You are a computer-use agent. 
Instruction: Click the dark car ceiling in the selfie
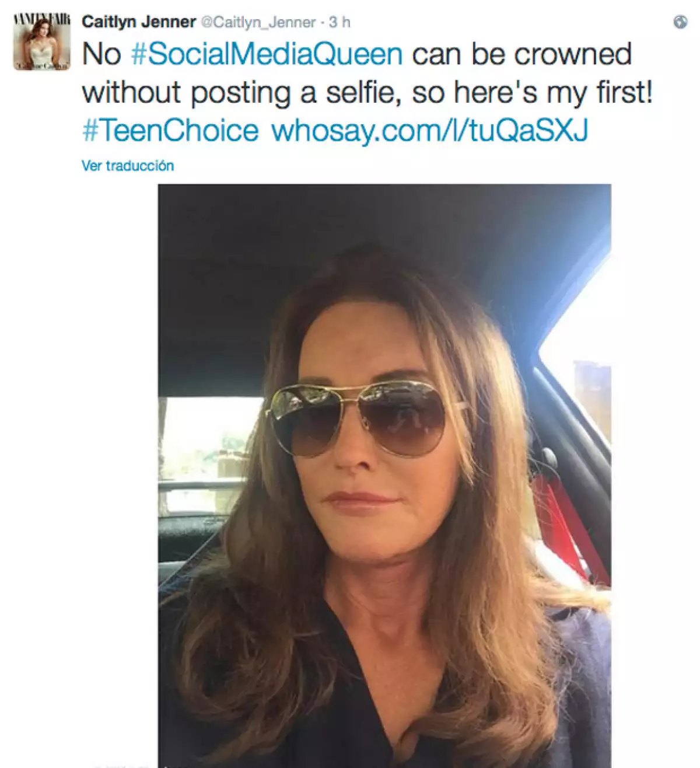350,222
